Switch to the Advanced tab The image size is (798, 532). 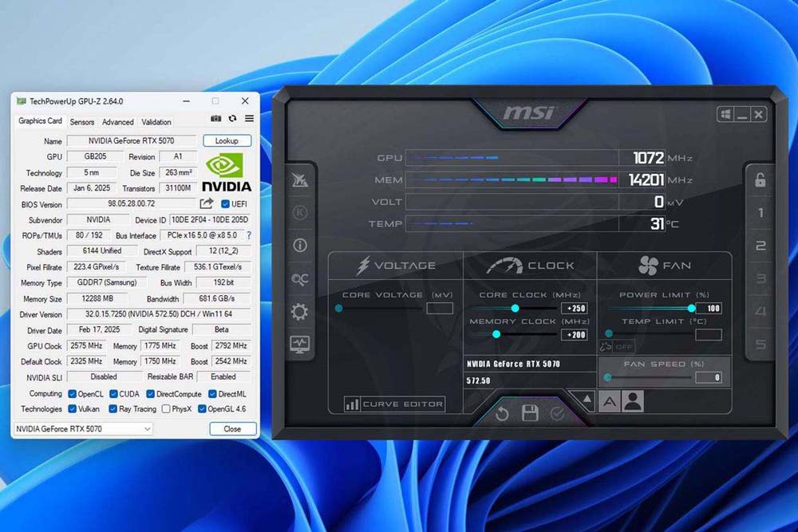coord(117,122)
